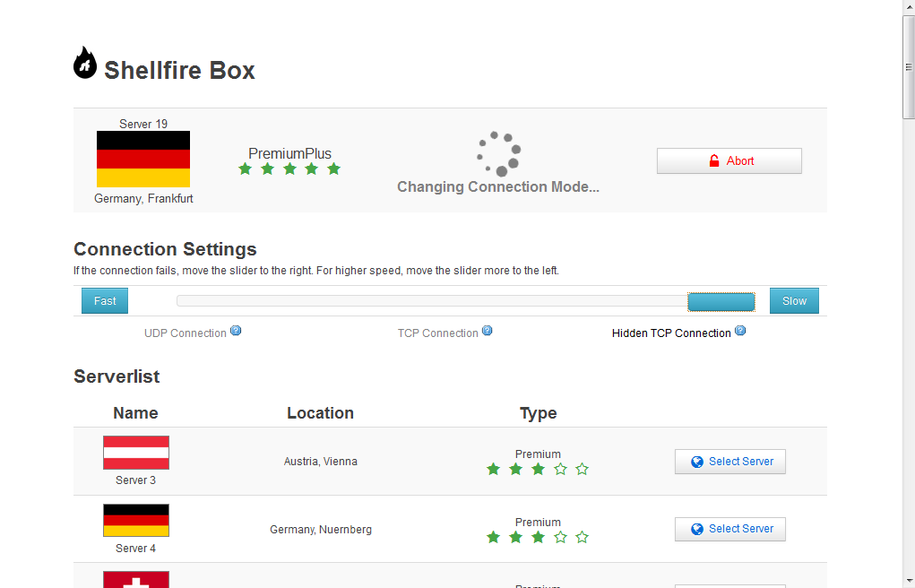Click the Germany flag of Server 4
The image size is (915, 588).
click(136, 520)
